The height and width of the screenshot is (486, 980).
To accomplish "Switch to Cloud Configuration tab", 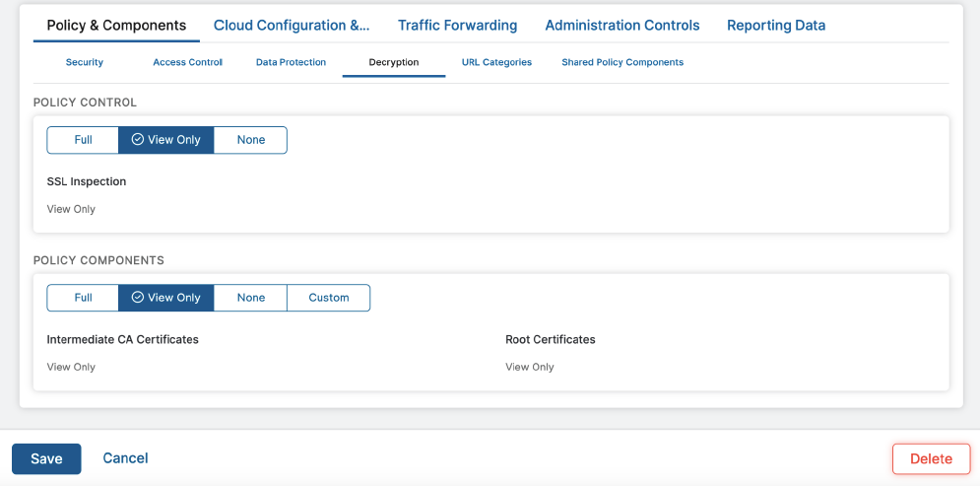I will point(292,26).
